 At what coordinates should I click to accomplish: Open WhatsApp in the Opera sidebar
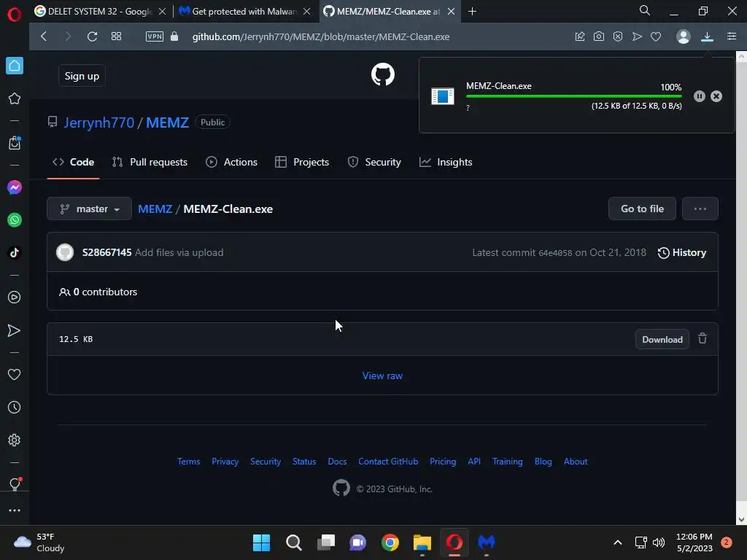click(15, 220)
